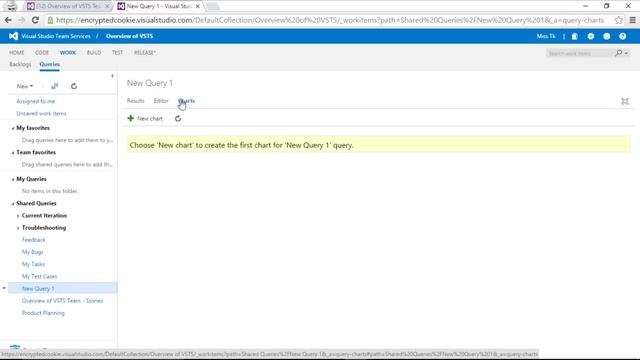640x360 pixels.
Task: Open the TEST hub
Action: (x=118, y=53)
